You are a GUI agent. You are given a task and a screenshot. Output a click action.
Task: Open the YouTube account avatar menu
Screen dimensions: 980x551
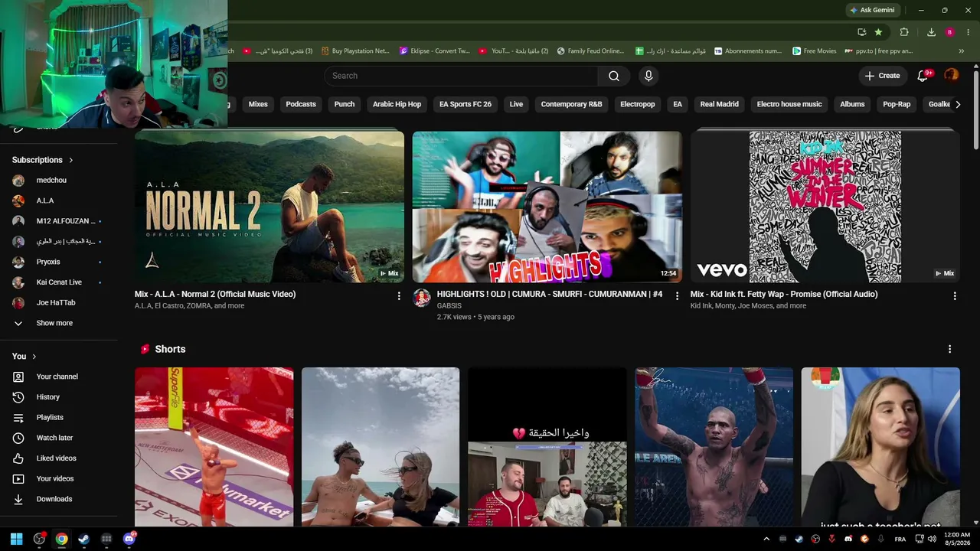point(951,75)
